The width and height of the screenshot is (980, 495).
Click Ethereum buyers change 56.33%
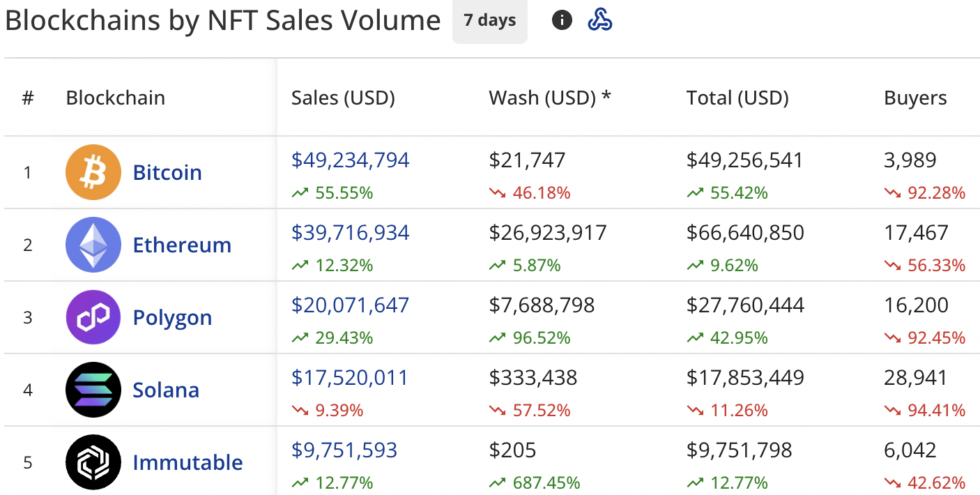(925, 266)
